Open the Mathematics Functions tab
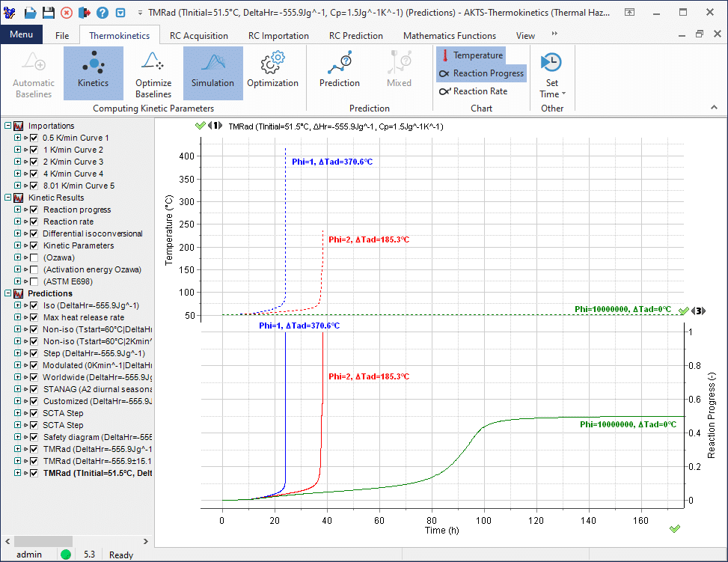The width and height of the screenshot is (728, 562). (x=449, y=35)
